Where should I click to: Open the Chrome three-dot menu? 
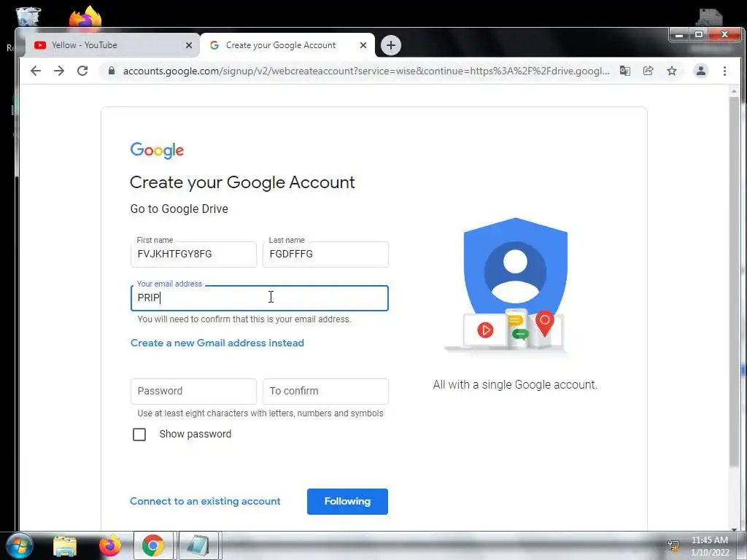[724, 71]
